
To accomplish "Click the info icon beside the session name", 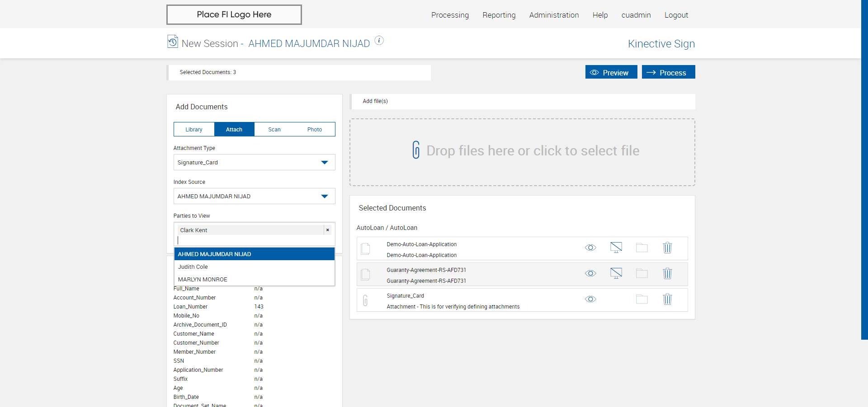I will tap(379, 41).
